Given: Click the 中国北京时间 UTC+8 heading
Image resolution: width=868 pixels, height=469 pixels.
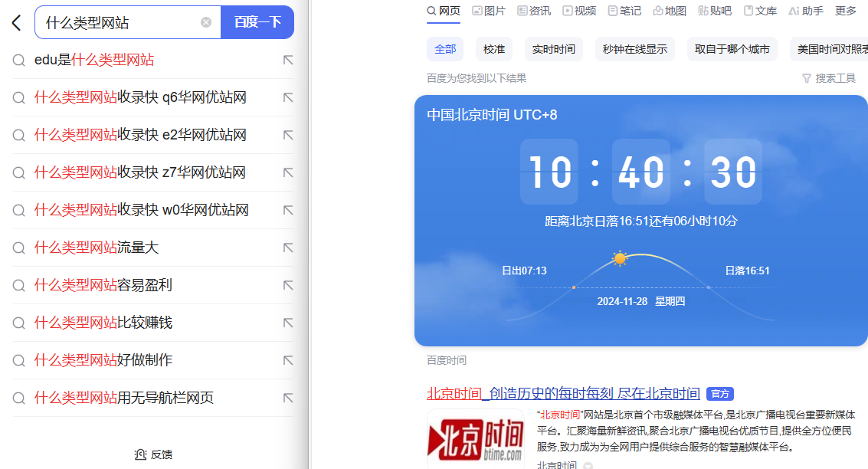Looking at the screenshot, I should coord(492,115).
